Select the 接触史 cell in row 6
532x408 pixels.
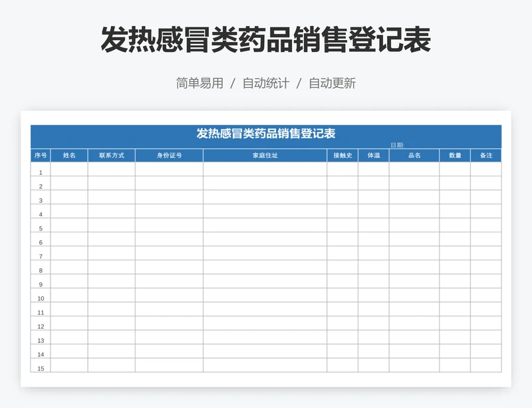[342, 239]
